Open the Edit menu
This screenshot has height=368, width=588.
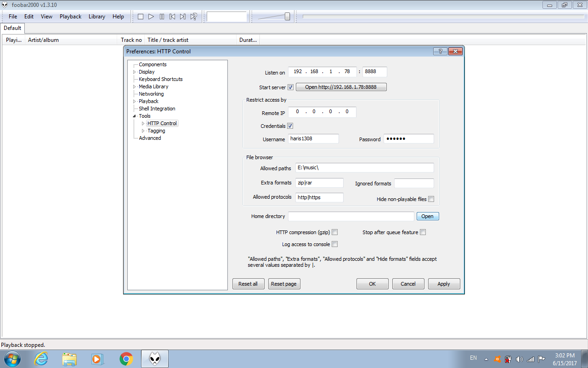click(29, 17)
